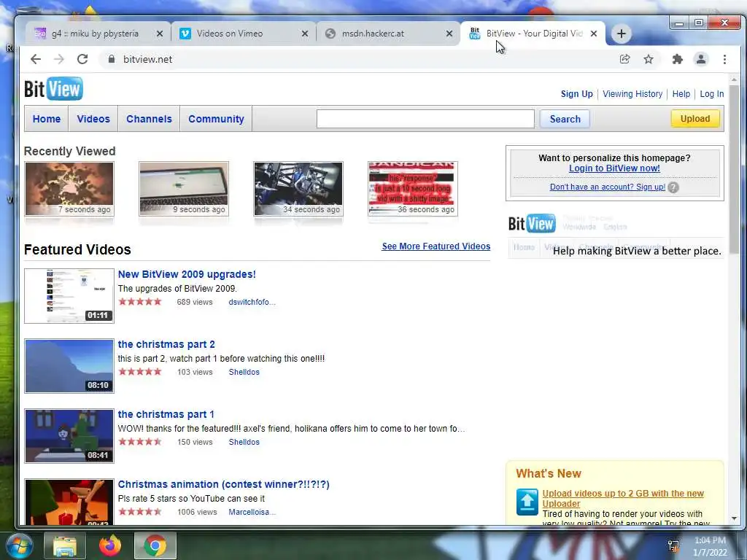
Task: Click the Help link at top right
Action: click(x=681, y=94)
